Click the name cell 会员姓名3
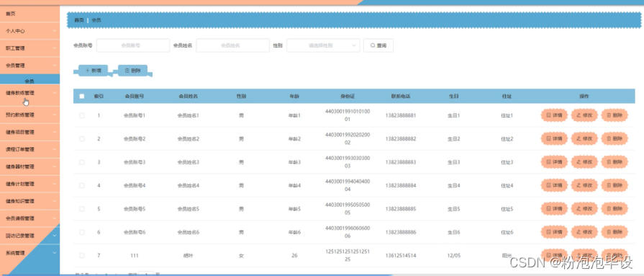 [x=188, y=162]
